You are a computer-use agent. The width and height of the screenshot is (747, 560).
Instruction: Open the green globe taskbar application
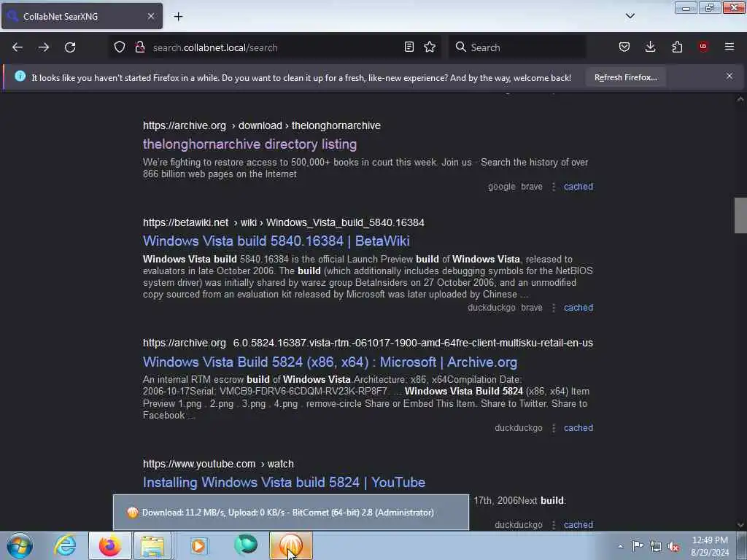coord(246,545)
